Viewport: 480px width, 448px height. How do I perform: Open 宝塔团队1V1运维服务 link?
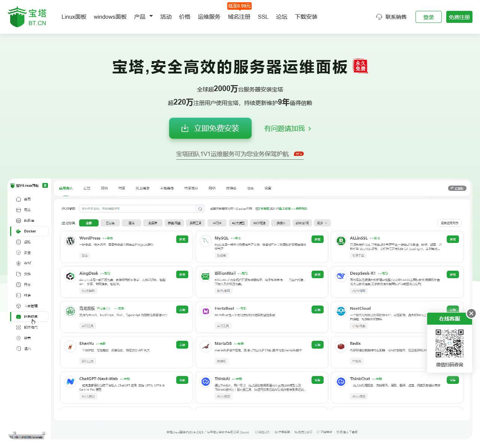tap(240, 154)
